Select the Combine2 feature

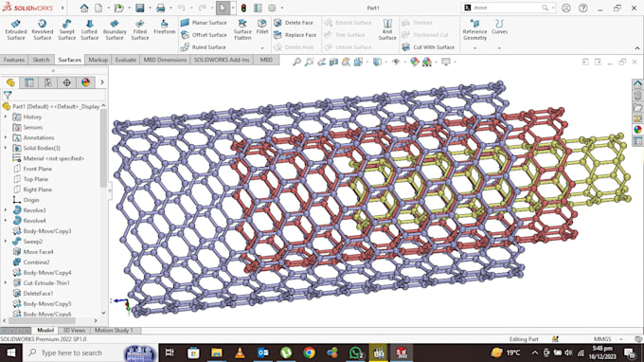point(31,262)
